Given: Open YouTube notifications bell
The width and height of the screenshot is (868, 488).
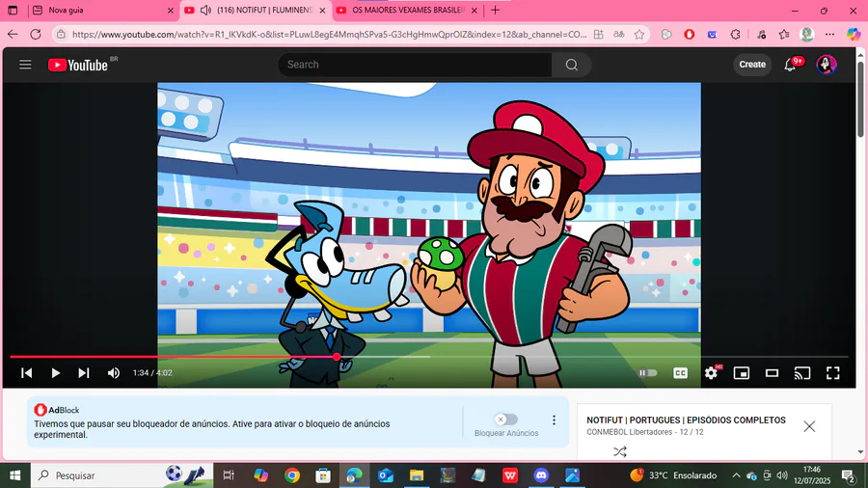Looking at the screenshot, I should point(790,65).
